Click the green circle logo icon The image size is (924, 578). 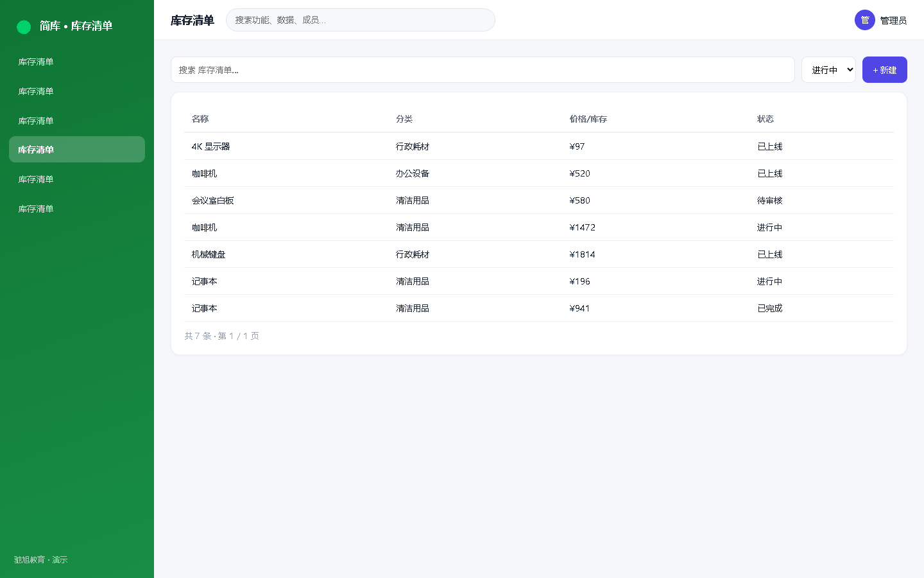[x=24, y=27]
